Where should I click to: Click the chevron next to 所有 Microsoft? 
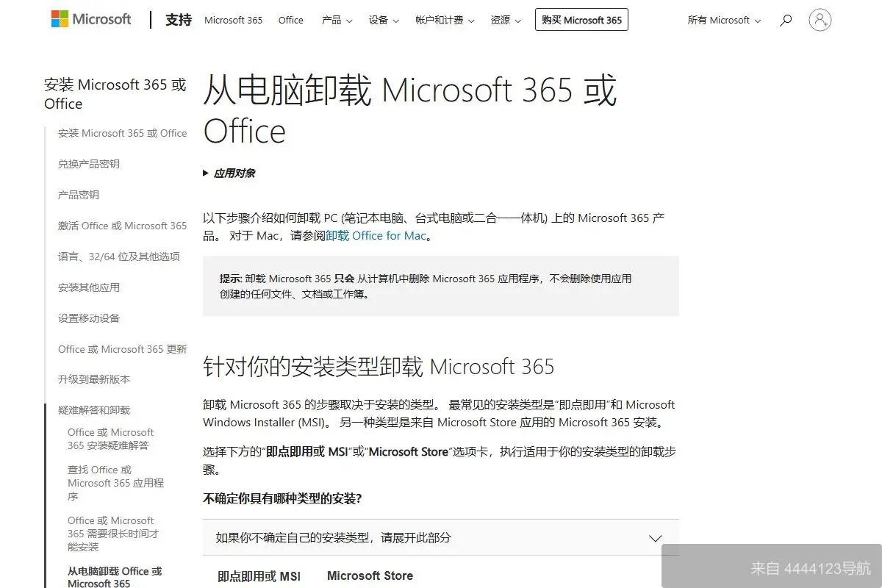click(758, 21)
